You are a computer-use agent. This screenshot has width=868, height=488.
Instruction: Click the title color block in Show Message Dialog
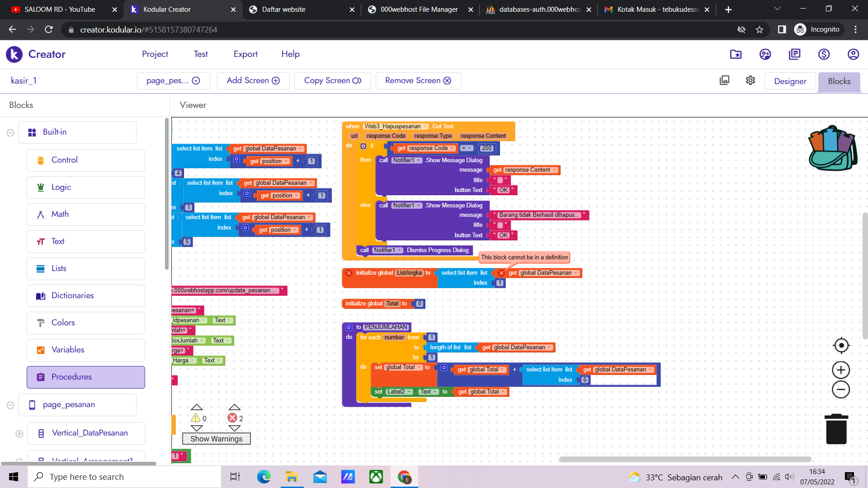point(500,180)
